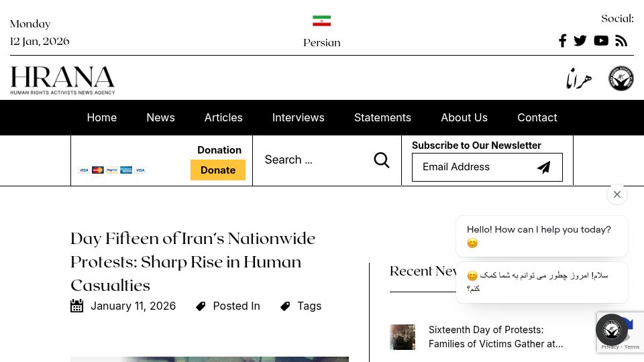Click the Tags label
Screen dimensions: 644x362
click(309, 306)
